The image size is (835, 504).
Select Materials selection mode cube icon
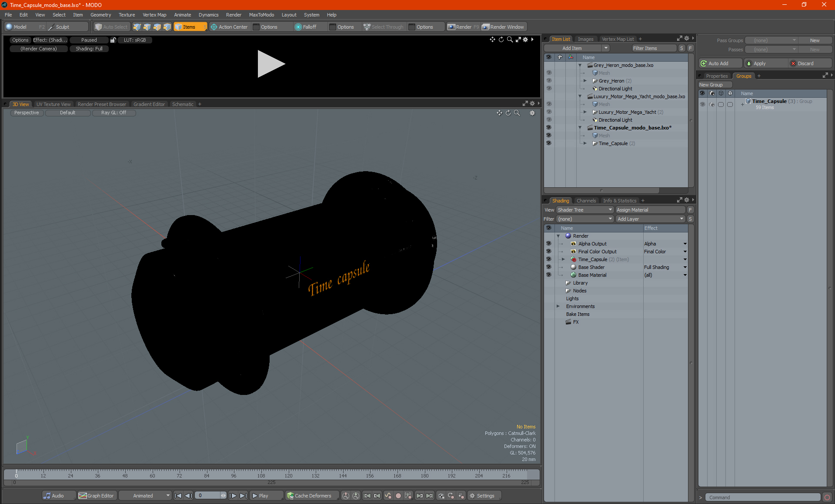coord(167,27)
